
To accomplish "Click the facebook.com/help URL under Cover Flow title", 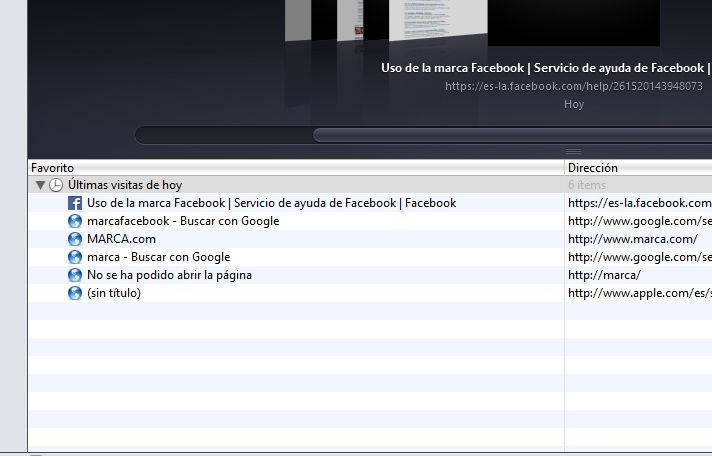I will pos(574,86).
